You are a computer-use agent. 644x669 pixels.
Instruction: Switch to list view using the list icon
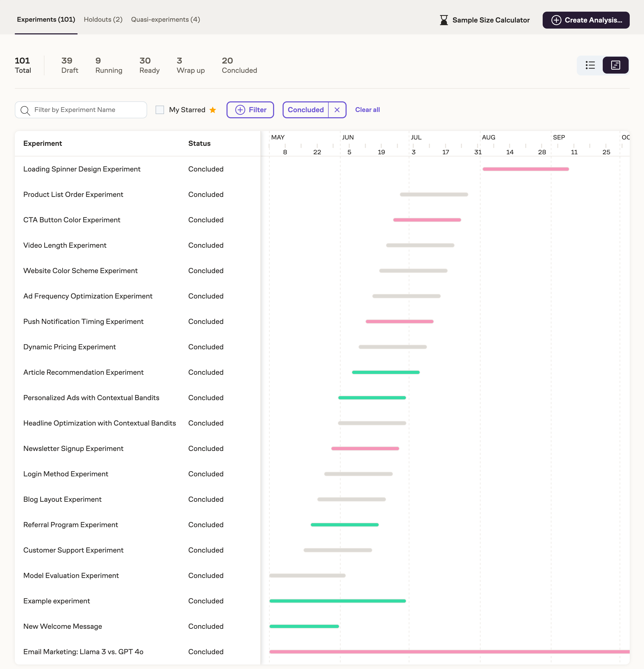591,65
